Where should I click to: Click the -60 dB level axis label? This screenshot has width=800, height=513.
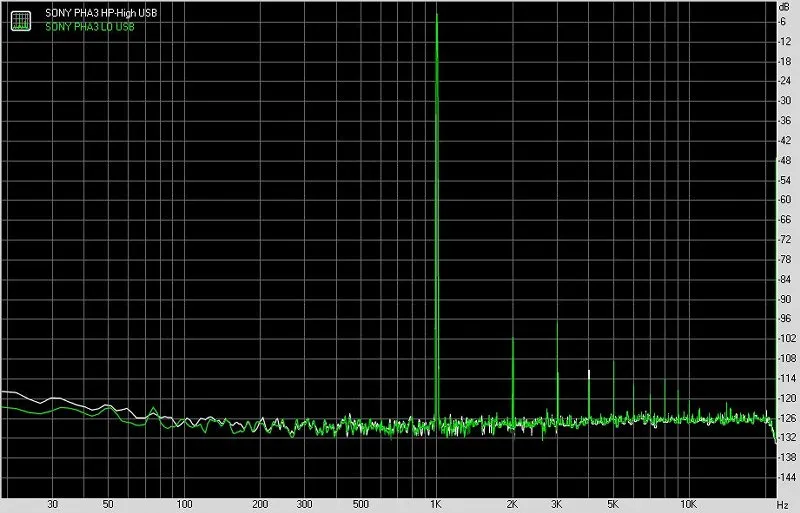[784, 200]
